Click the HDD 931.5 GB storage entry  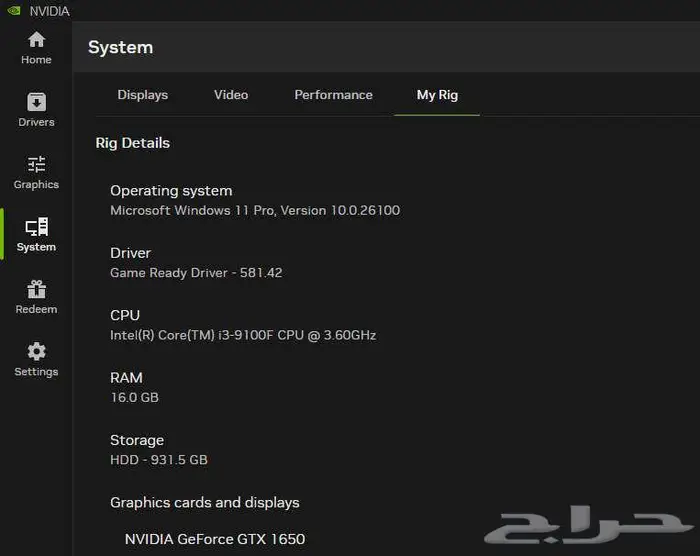[x=158, y=460]
